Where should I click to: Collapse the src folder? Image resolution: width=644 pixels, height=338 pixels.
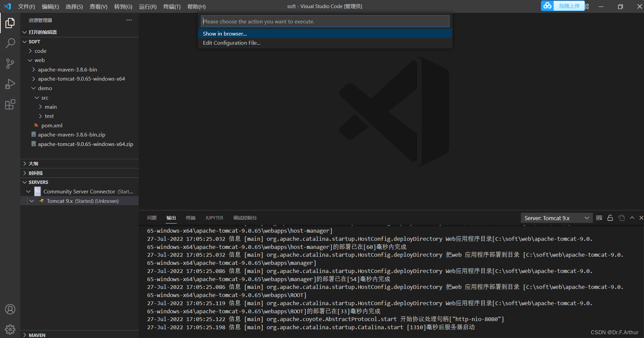point(37,98)
